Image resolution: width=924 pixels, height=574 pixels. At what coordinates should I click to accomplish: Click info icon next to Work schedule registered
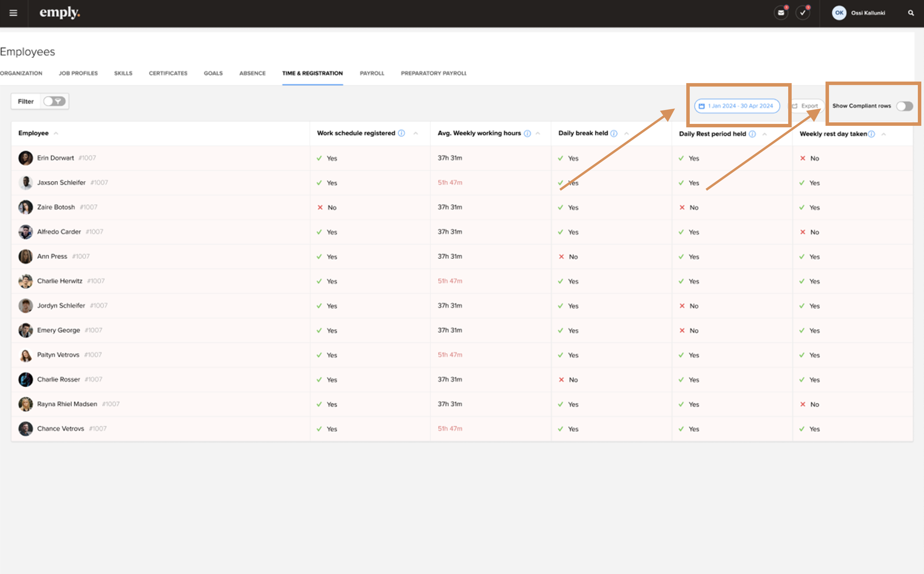(x=401, y=133)
